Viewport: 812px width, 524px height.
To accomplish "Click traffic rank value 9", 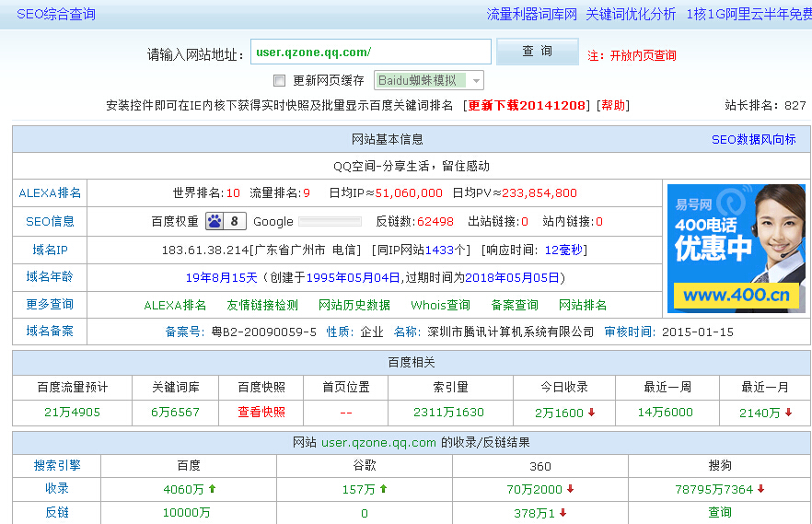I will tap(307, 193).
